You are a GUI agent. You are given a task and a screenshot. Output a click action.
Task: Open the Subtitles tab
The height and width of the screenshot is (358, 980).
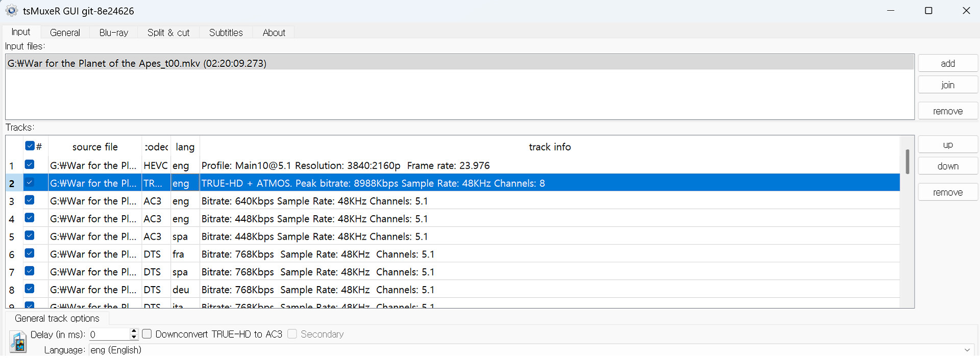pos(226,33)
